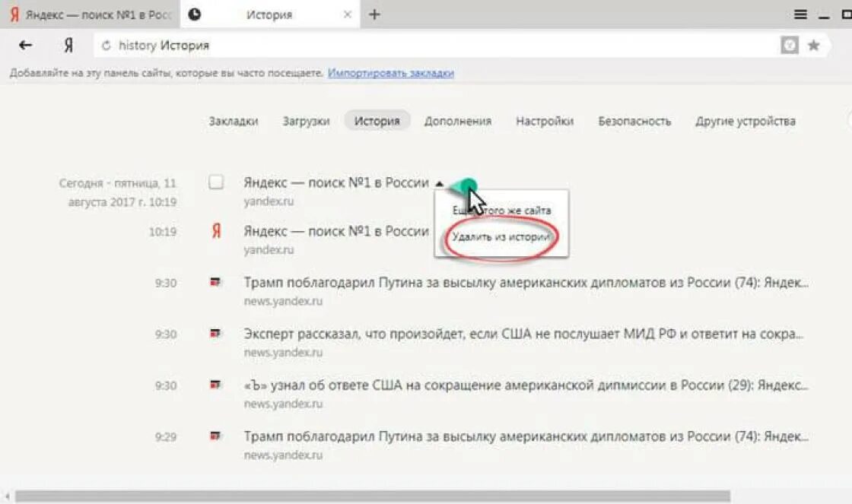Click the date Сегодня - пятница, 11 августа
This screenshot has width=852, height=504.
[x=117, y=192]
